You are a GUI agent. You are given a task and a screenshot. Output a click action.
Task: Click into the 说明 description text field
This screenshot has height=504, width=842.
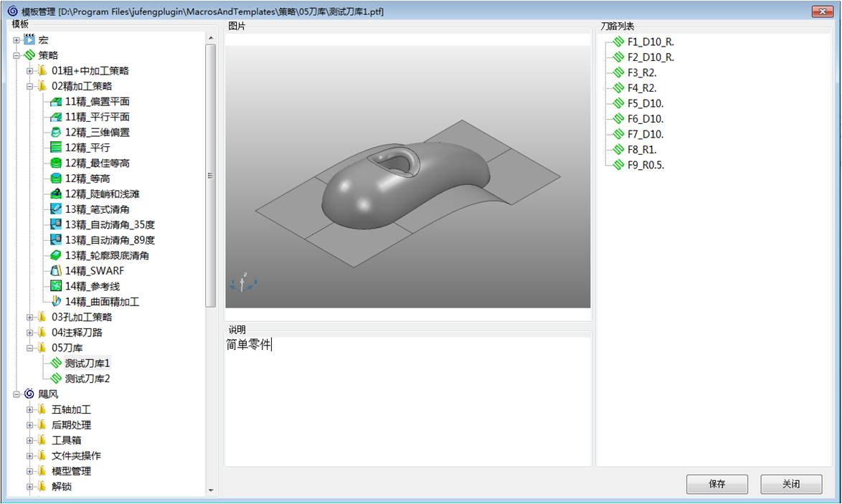coord(408,401)
